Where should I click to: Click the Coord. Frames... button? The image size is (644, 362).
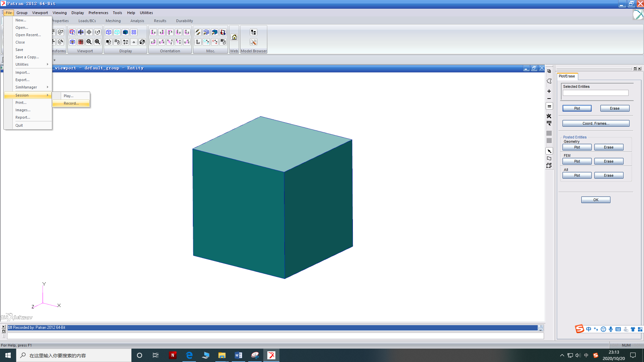coord(596,123)
